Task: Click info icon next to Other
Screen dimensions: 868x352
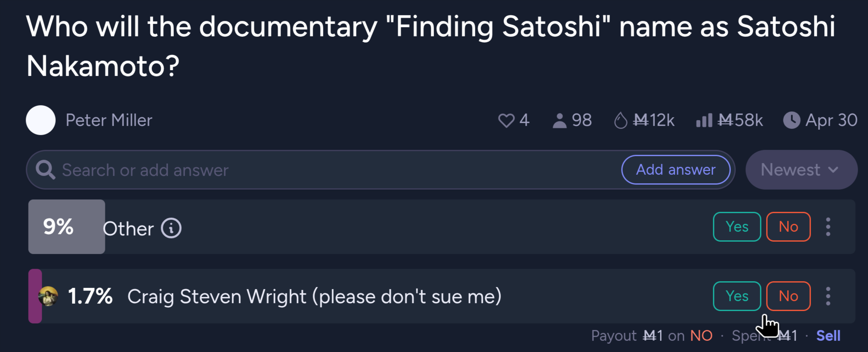Action: (x=171, y=228)
